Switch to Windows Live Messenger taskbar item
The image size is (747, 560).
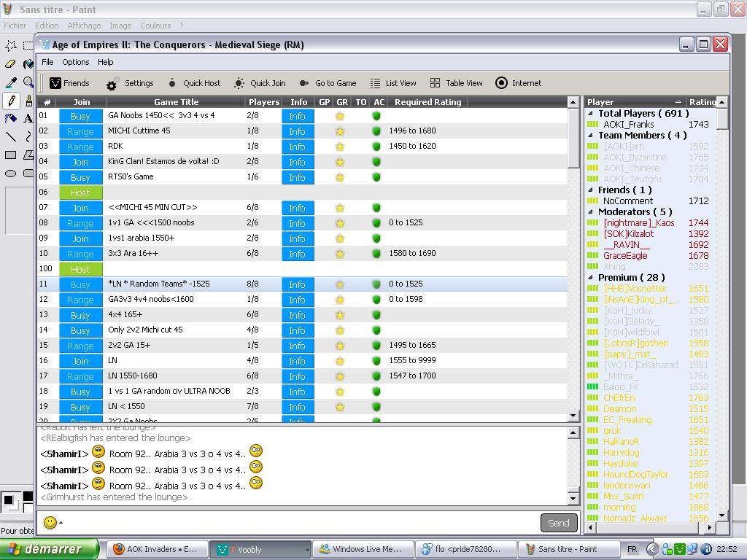362,549
